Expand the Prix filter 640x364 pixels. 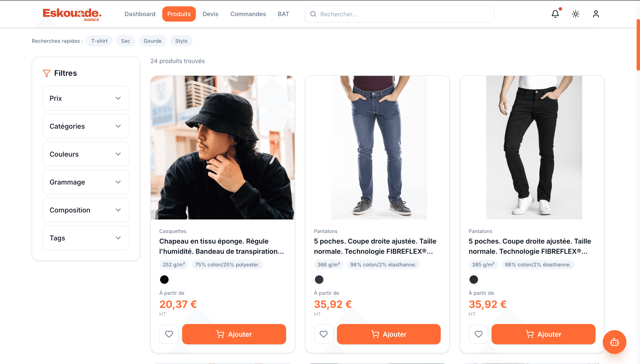pyautogui.click(x=86, y=98)
